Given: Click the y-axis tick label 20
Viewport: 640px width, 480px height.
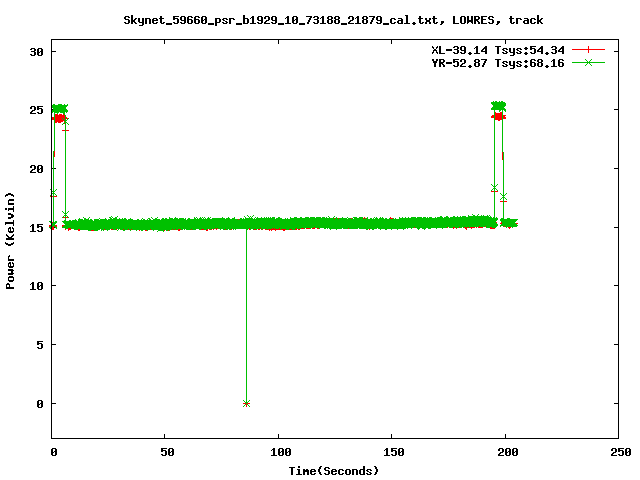Looking at the screenshot, I should 36,169.
